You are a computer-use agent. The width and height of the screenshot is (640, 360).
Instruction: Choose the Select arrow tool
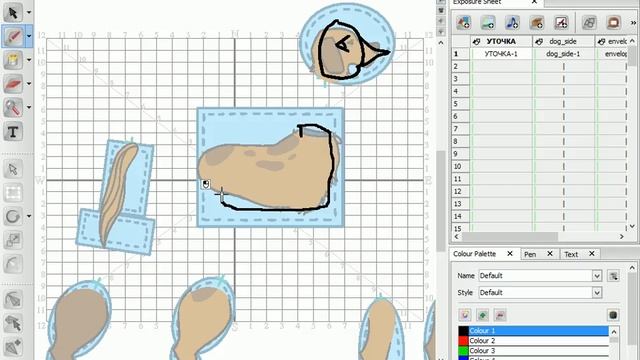tap(13, 12)
